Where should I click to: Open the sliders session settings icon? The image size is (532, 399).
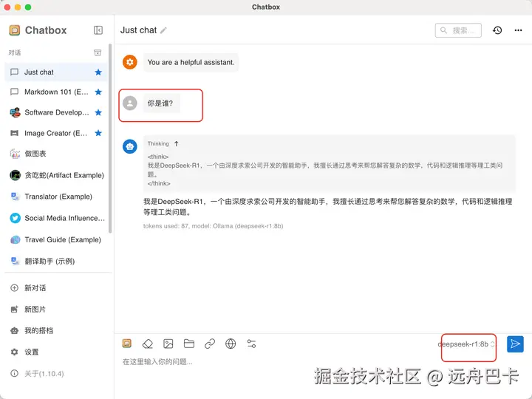pos(251,344)
